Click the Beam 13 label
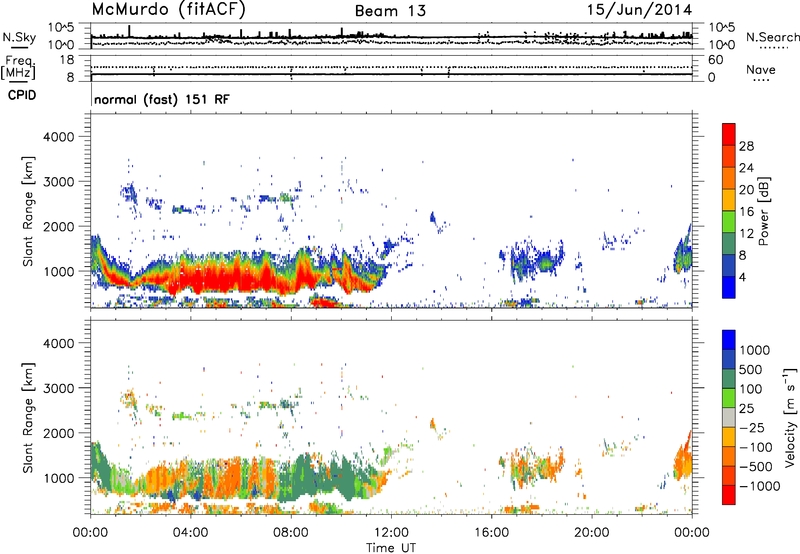Viewport: 800px width, 554px height. tap(390, 11)
